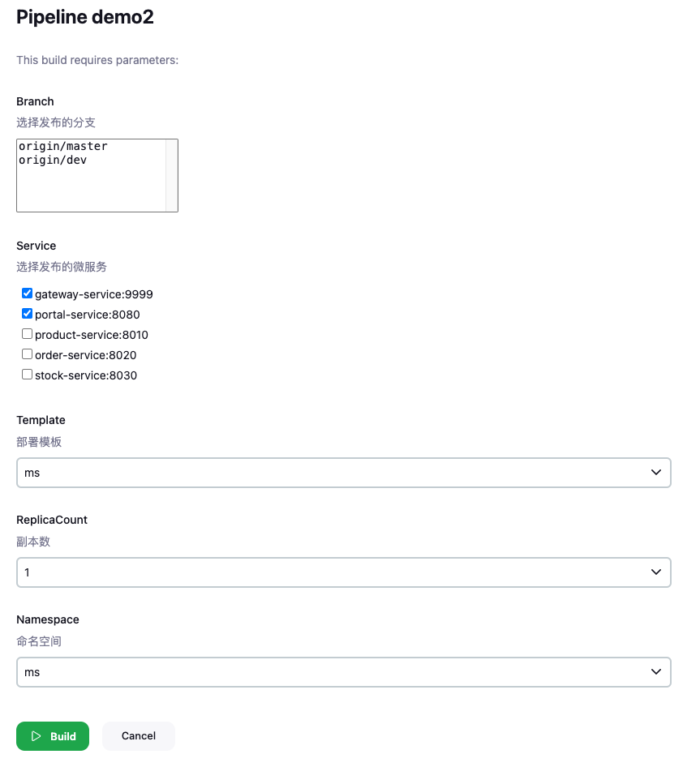Click the Namespace dropdown chevron arrow

[x=656, y=671]
